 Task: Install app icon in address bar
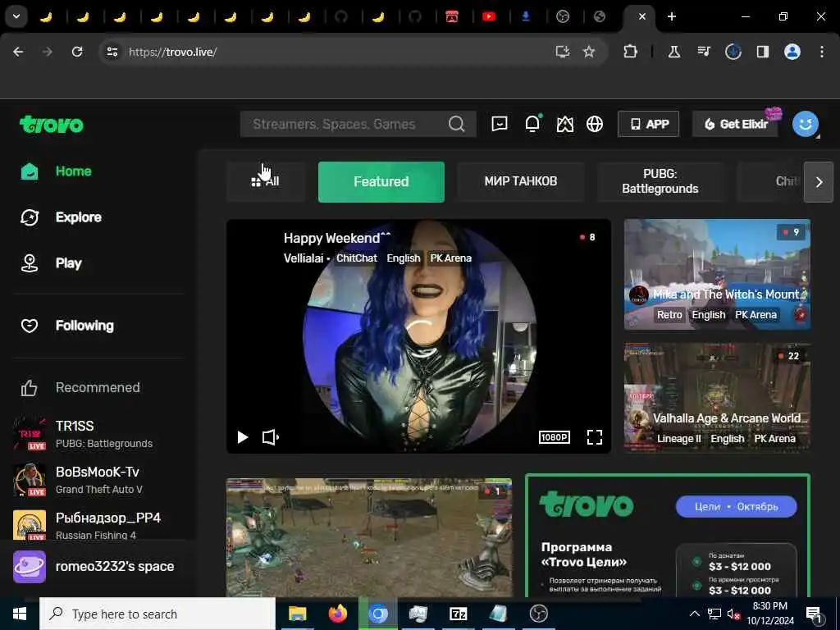click(x=562, y=52)
